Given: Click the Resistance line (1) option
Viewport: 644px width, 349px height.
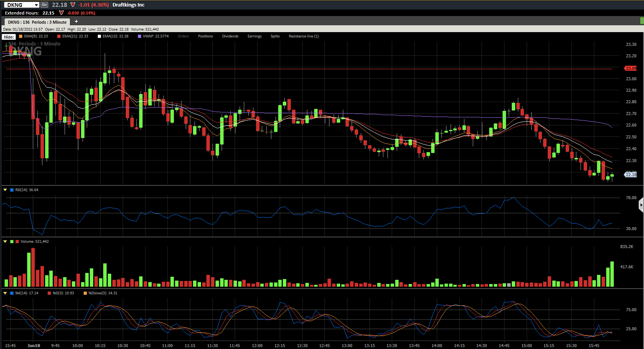Looking at the screenshot, I should click(303, 36).
